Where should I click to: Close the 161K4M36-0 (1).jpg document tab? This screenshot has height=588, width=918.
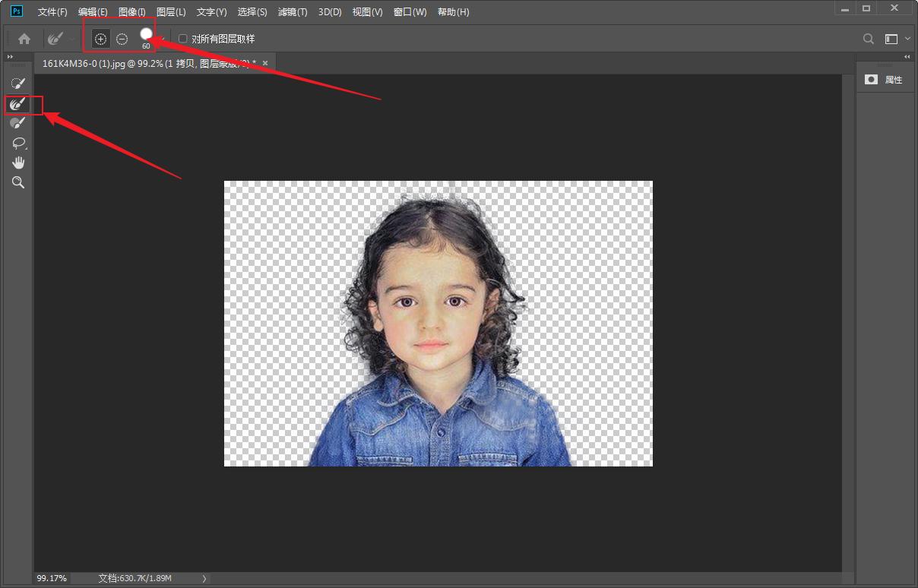pyautogui.click(x=264, y=63)
